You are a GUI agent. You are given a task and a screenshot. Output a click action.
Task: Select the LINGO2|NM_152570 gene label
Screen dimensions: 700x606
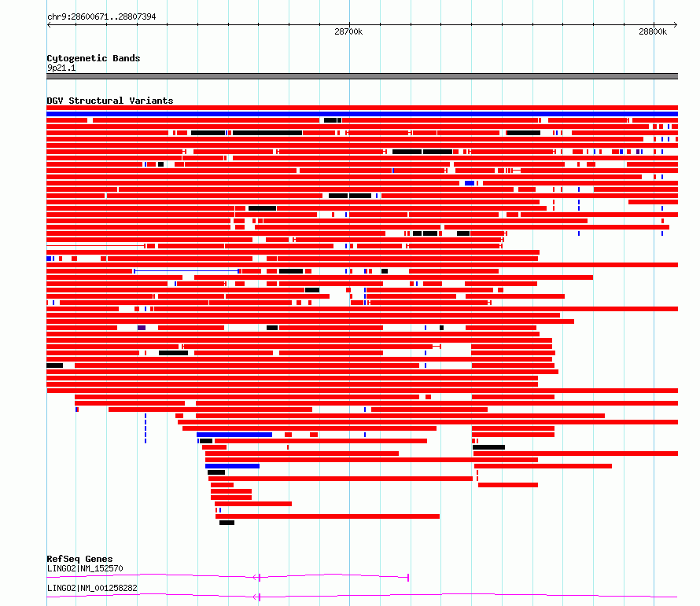coord(85,568)
